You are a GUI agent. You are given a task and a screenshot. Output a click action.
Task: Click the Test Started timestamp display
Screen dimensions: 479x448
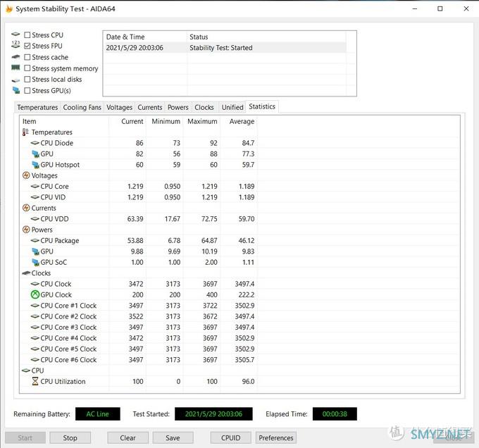click(x=213, y=414)
